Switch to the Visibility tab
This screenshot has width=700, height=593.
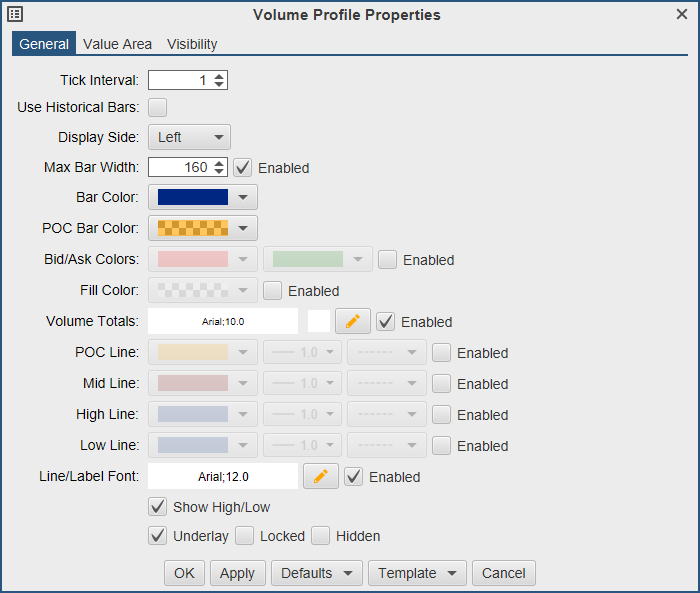coord(192,44)
